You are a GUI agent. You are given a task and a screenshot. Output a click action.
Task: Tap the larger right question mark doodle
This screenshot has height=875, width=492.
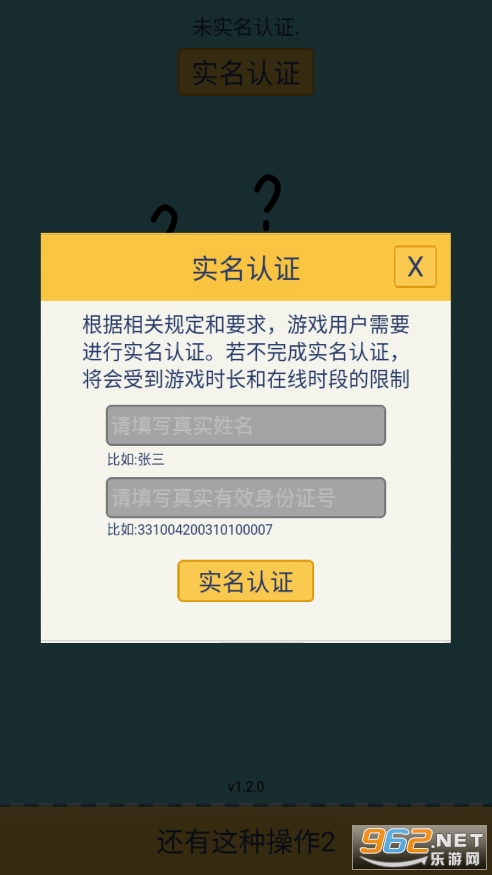267,202
